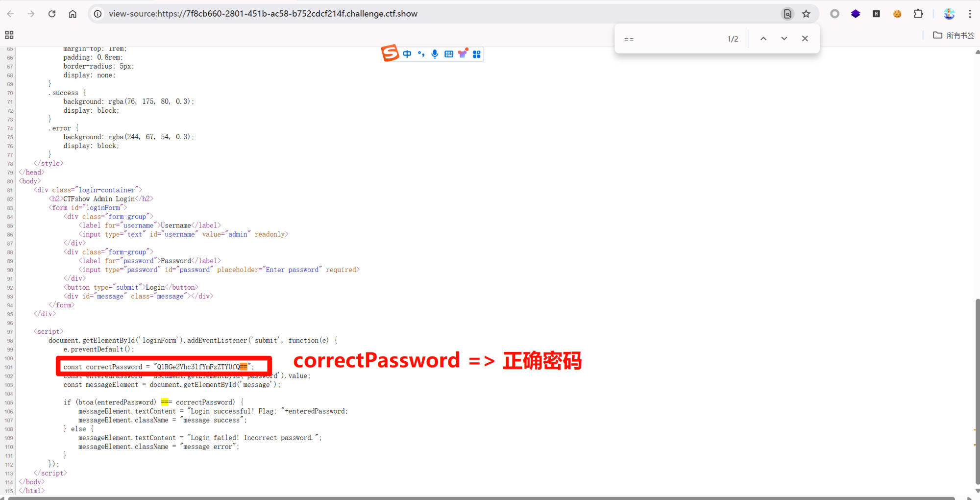The height and width of the screenshot is (500, 980).
Task: Click the cookie extension icon
Action: tap(897, 14)
